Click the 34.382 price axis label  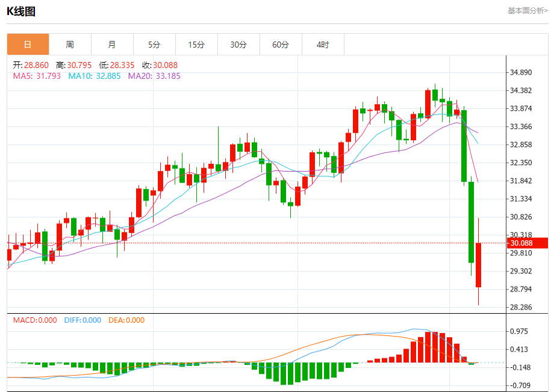(x=521, y=90)
